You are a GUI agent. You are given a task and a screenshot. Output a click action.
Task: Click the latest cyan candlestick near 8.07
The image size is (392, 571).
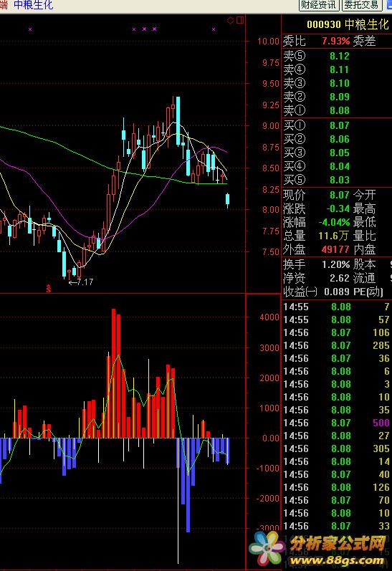228,200
